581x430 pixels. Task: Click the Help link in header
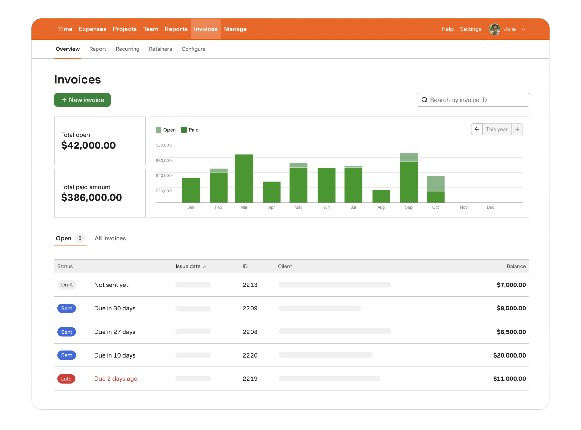coord(448,29)
